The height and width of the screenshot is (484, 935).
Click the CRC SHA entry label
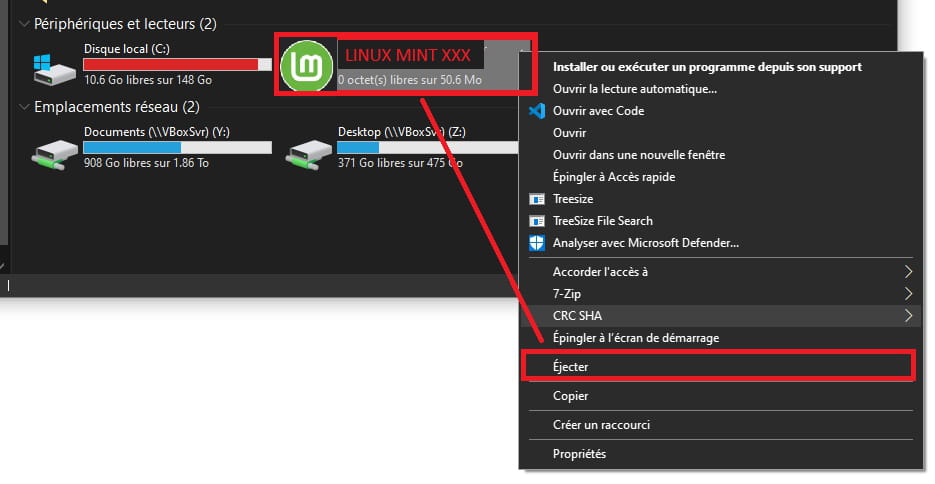pyautogui.click(x=577, y=316)
